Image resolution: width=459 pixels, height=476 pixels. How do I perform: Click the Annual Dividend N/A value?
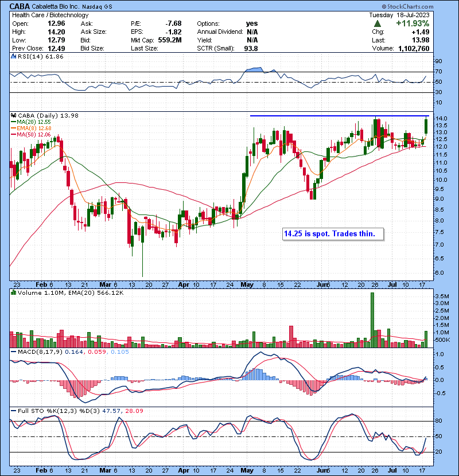(252, 32)
